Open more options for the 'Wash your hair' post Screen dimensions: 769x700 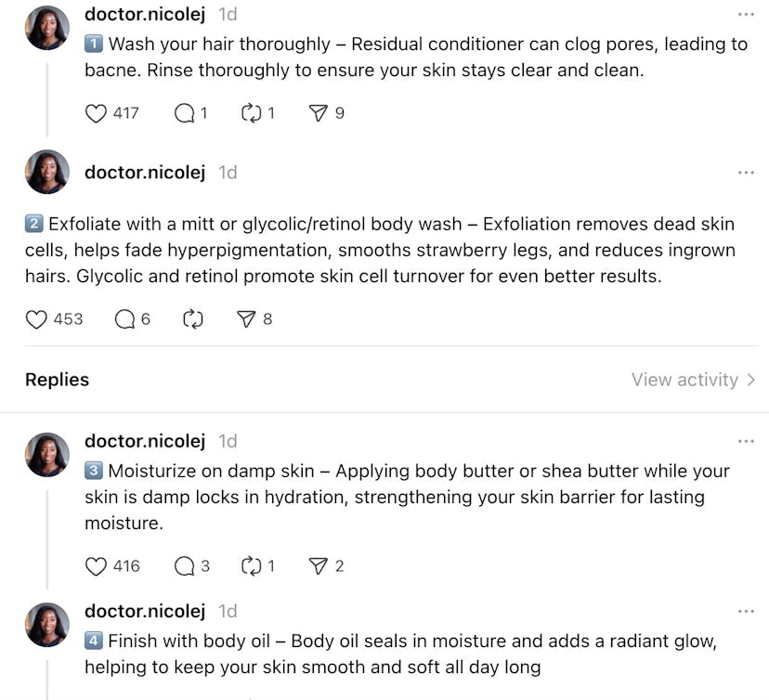click(746, 15)
